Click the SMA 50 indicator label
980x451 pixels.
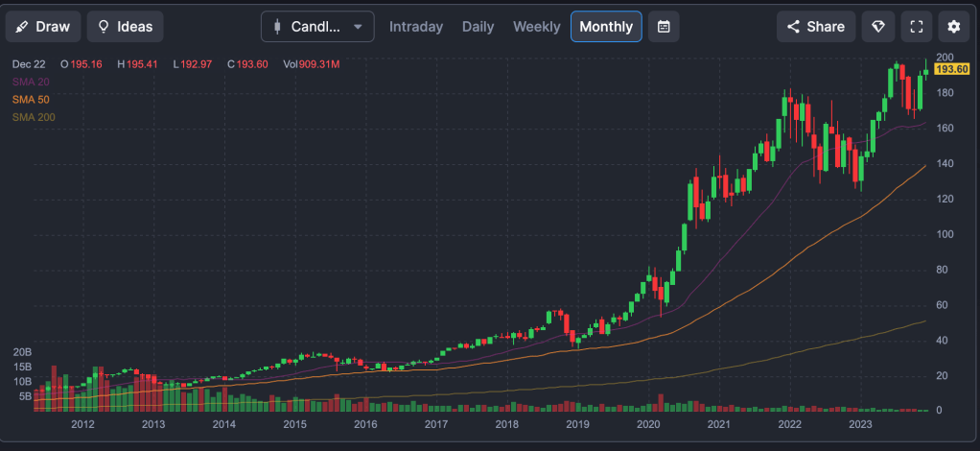point(29,99)
